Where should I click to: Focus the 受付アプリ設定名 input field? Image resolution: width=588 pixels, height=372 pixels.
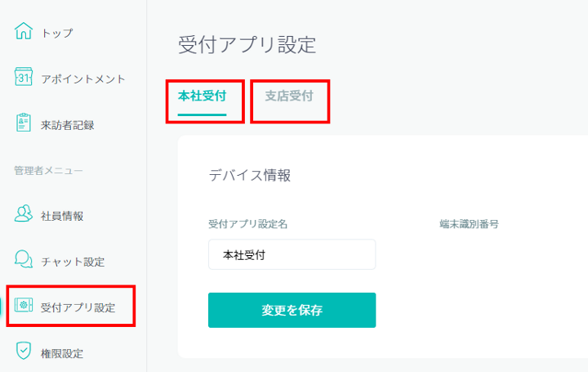pos(292,254)
